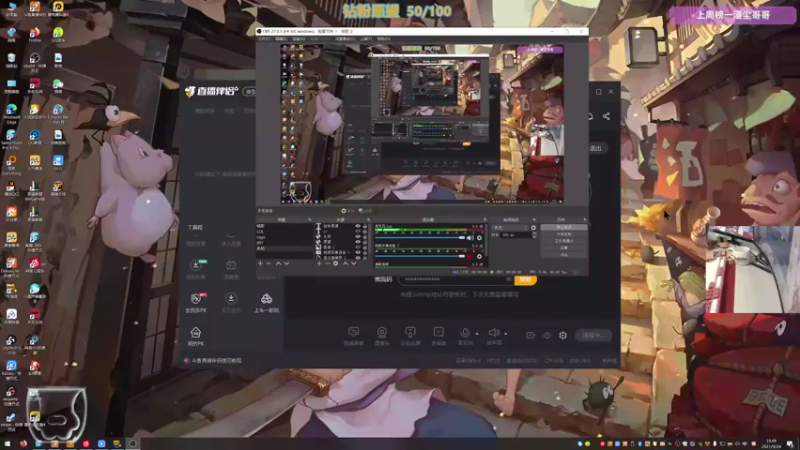Lock the first text source
This screenshot has height=450, width=800.
pos(365,226)
